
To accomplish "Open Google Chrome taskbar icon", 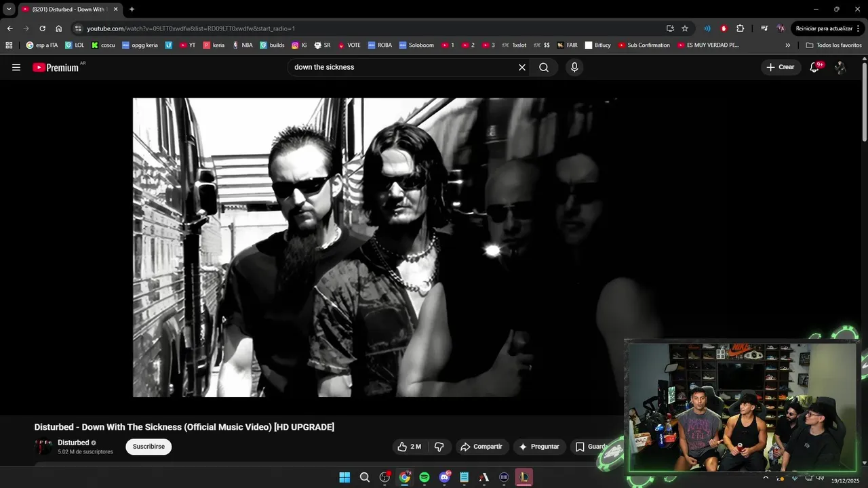I will coord(405,477).
